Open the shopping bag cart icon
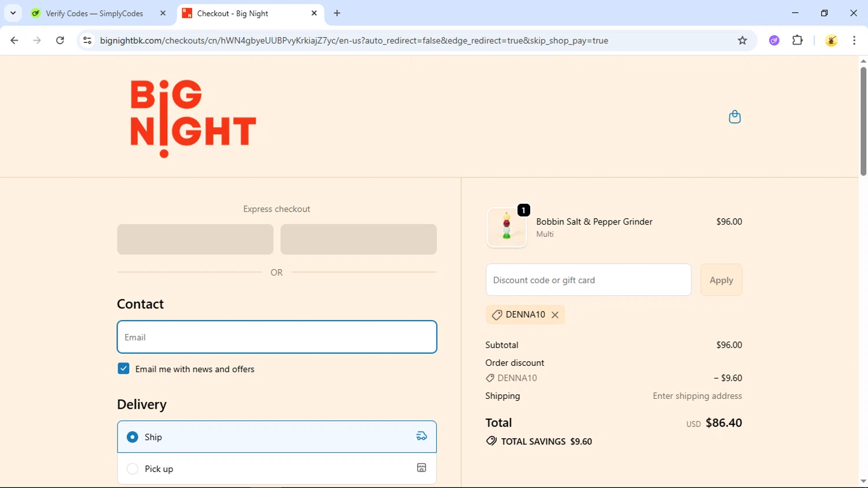The image size is (868, 488). (734, 117)
